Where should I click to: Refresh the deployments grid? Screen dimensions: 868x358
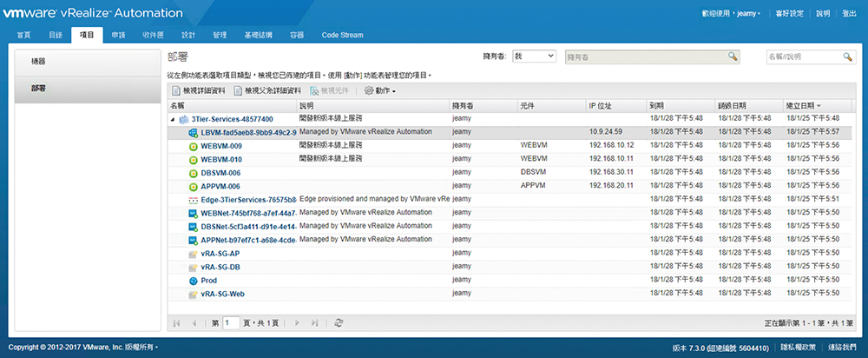pyautogui.click(x=339, y=322)
